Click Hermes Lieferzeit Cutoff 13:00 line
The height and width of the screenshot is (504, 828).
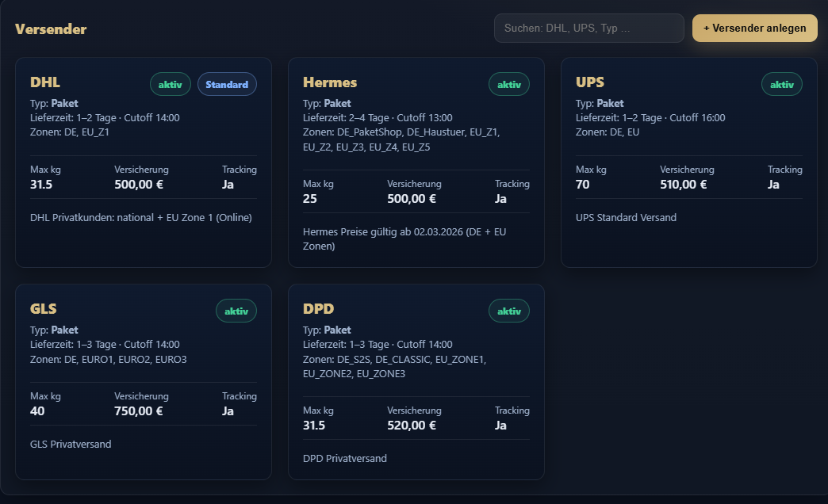pos(378,118)
